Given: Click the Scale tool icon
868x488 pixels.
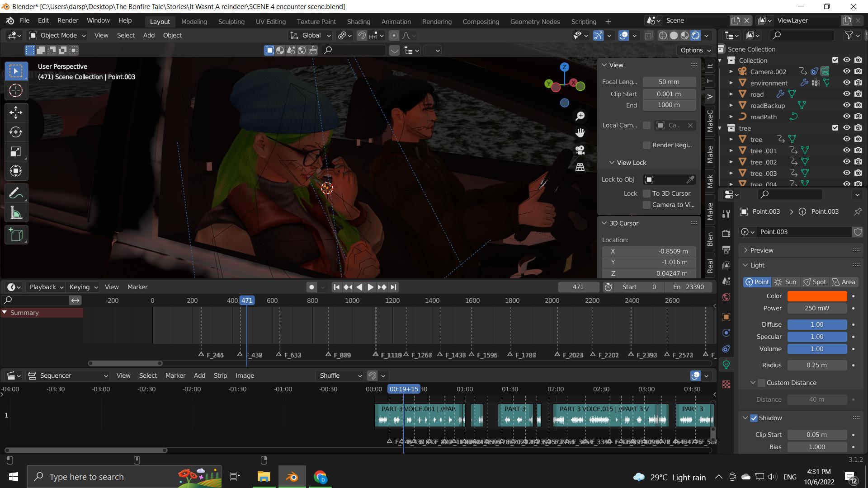Looking at the screenshot, I should click(x=15, y=151).
